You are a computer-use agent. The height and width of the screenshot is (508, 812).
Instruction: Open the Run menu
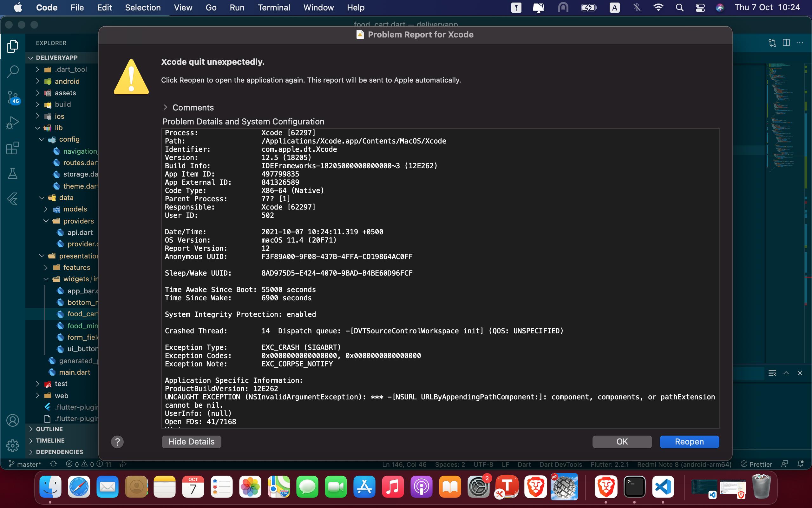coord(237,7)
